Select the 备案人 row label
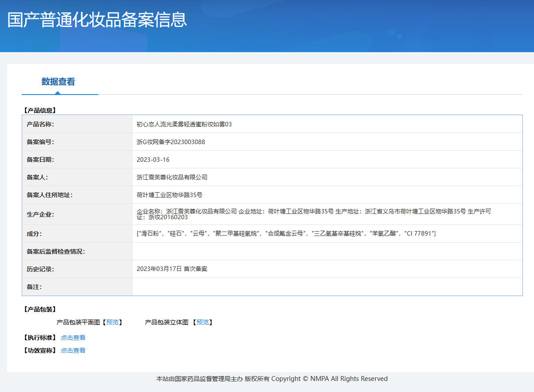The image size is (534, 392). [x=37, y=177]
